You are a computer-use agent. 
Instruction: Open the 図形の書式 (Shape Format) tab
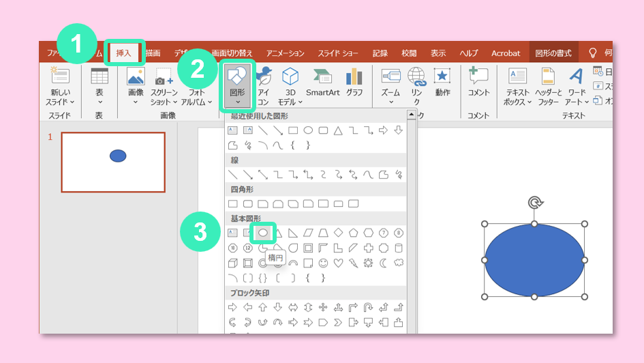tap(553, 53)
